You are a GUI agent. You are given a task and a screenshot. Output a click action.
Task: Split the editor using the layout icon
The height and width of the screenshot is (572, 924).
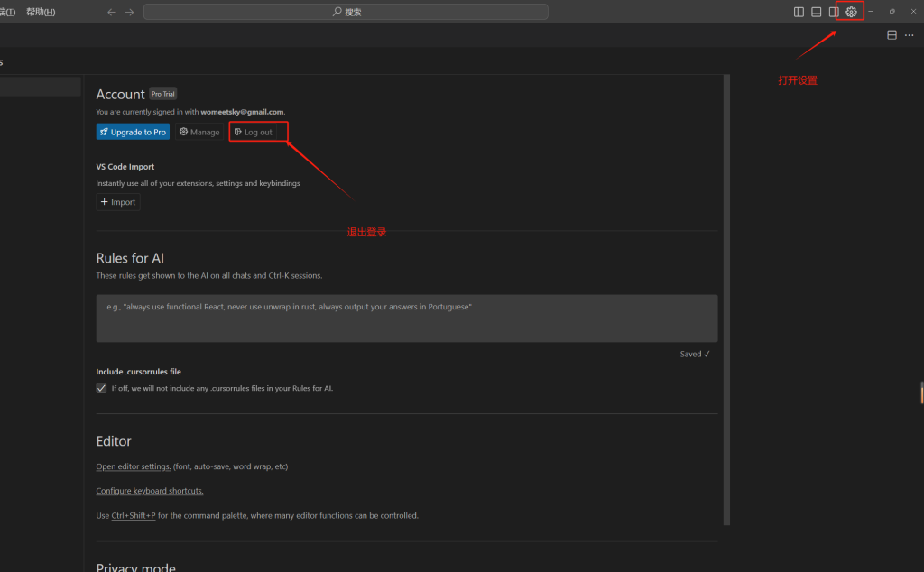(892, 35)
